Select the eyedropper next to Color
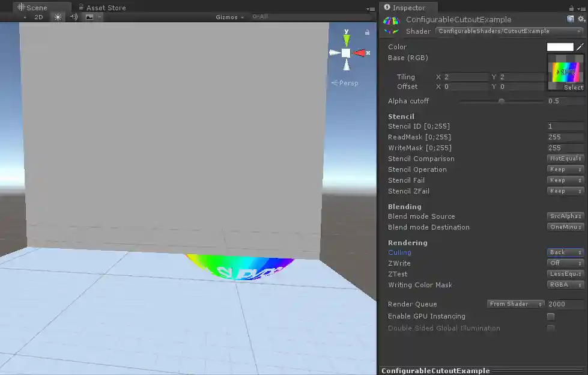The width and height of the screenshot is (588, 375). click(580, 46)
